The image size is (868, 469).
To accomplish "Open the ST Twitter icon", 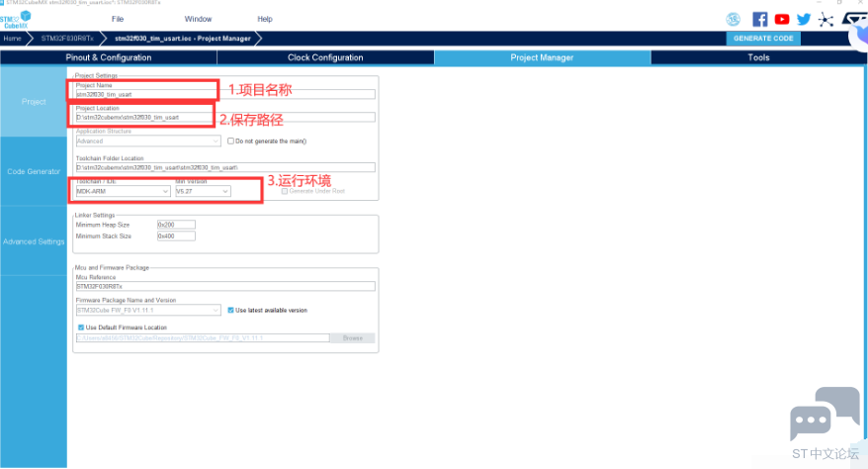I will point(804,20).
